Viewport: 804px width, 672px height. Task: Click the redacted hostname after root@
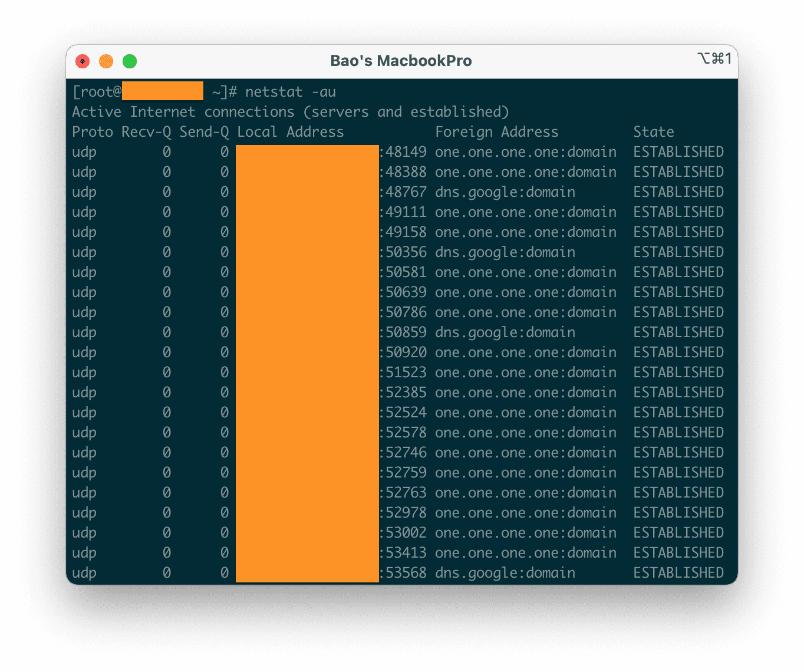coord(163,91)
